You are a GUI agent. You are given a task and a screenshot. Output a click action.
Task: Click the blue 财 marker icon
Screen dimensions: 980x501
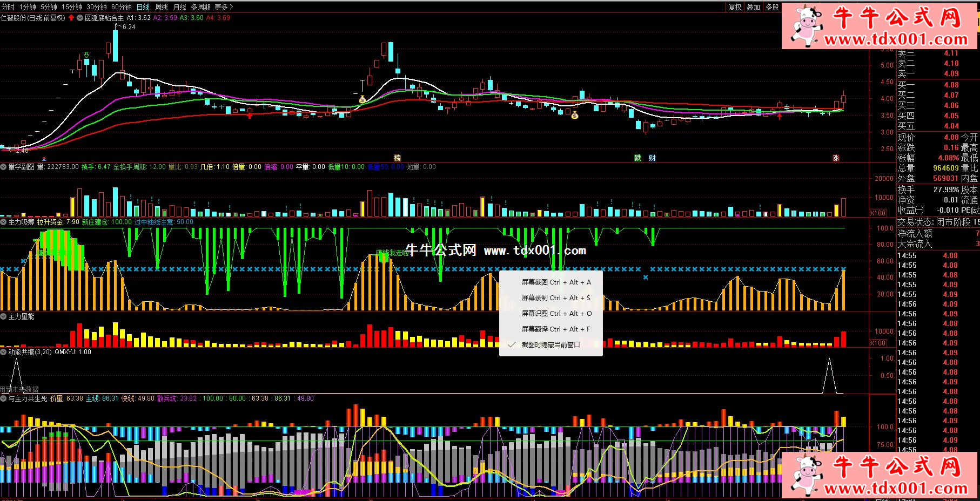point(652,158)
